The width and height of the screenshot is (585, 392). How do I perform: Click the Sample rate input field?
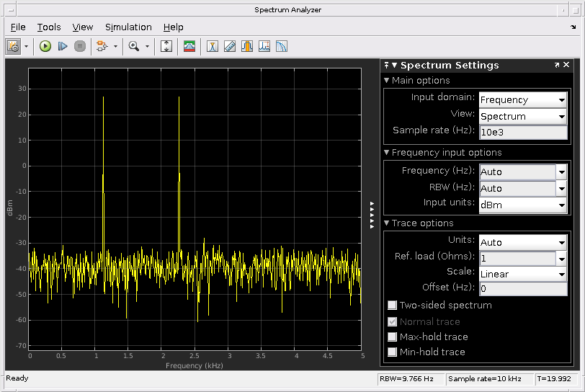coord(522,132)
